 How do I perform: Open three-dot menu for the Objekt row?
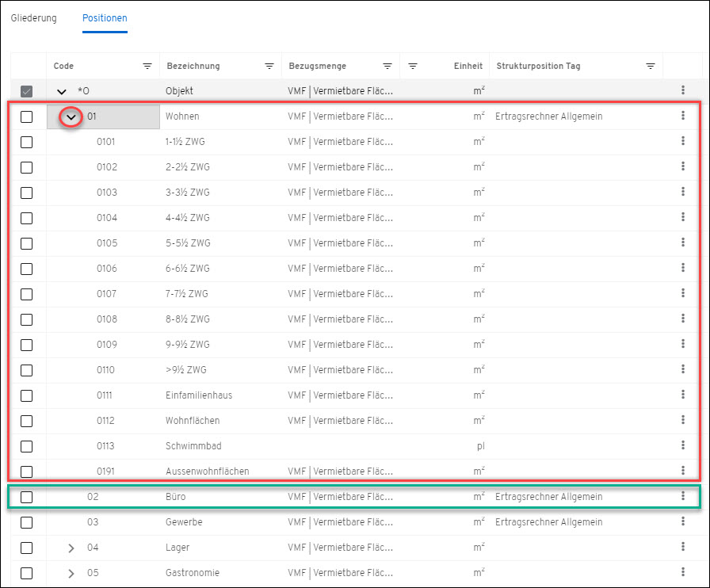coord(683,91)
